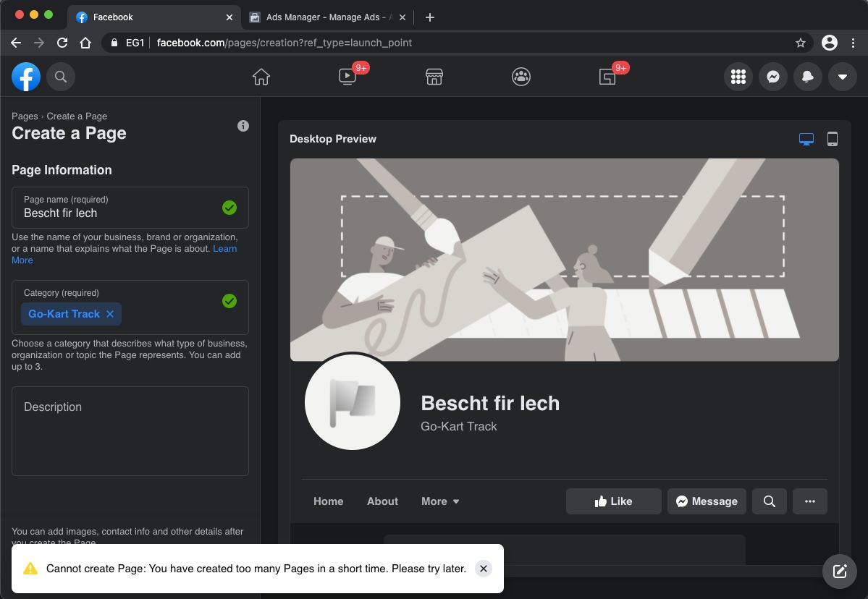Image resolution: width=868 pixels, height=599 pixels.
Task: Click the address bar URL
Action: 285,43
